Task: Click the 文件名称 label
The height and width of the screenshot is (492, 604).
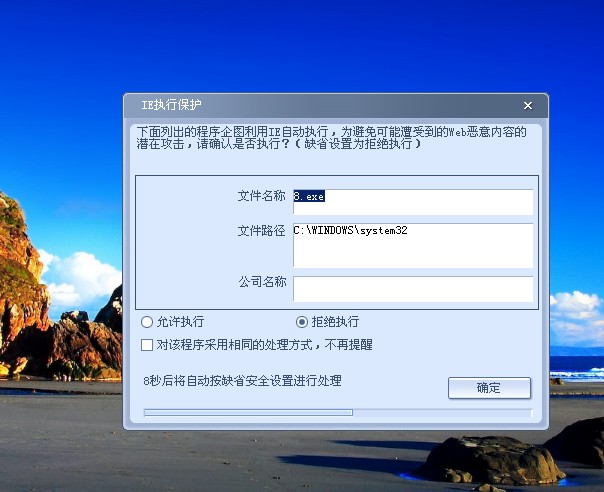Action: click(x=262, y=196)
